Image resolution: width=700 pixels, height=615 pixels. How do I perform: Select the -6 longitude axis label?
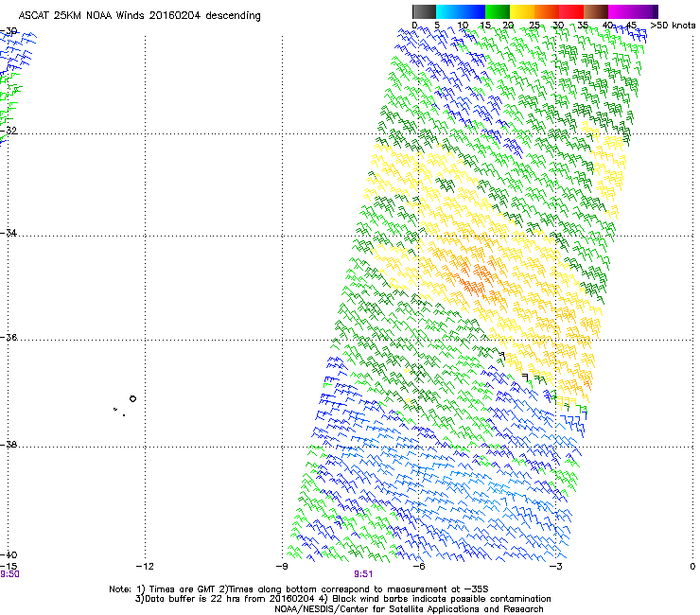418,567
